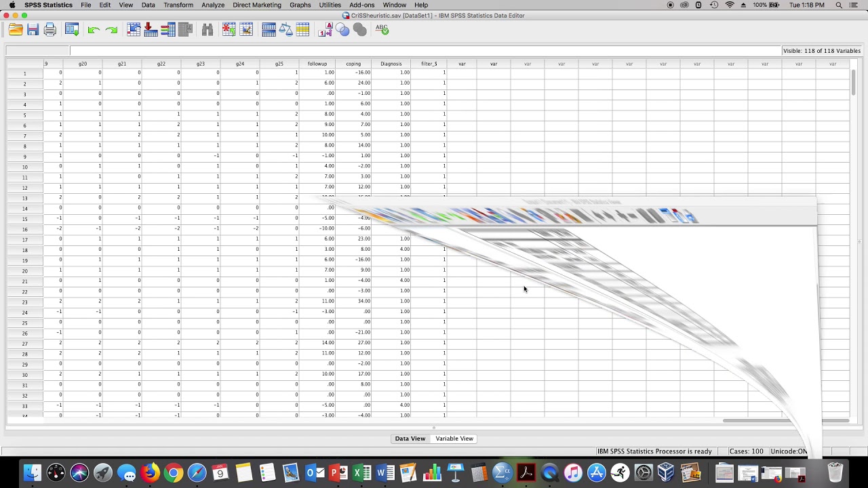Image resolution: width=868 pixels, height=488 pixels.
Task: Open Variables info toolbar icon
Action: coord(168,29)
